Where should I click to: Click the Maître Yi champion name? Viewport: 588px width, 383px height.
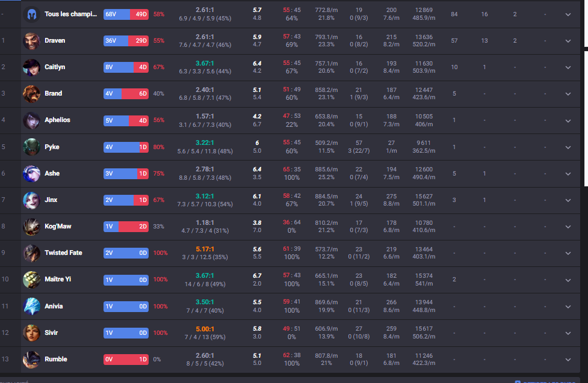pos(58,279)
